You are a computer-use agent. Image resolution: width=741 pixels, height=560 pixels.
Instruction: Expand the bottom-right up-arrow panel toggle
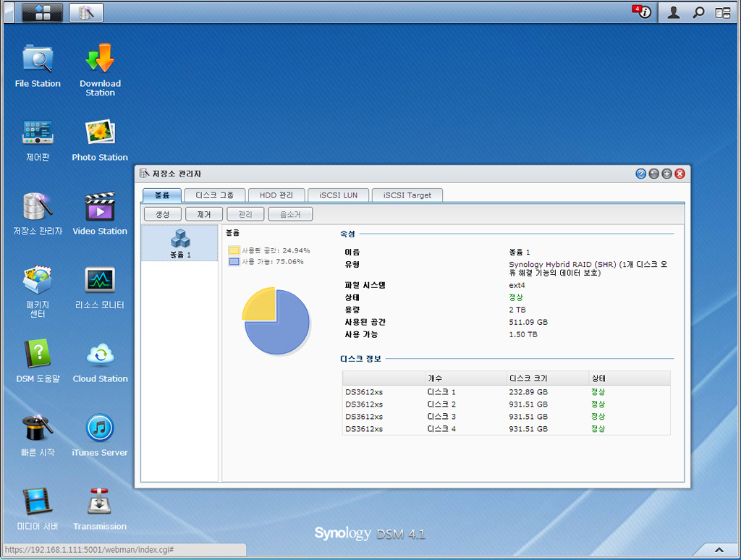pyautogui.click(x=719, y=550)
